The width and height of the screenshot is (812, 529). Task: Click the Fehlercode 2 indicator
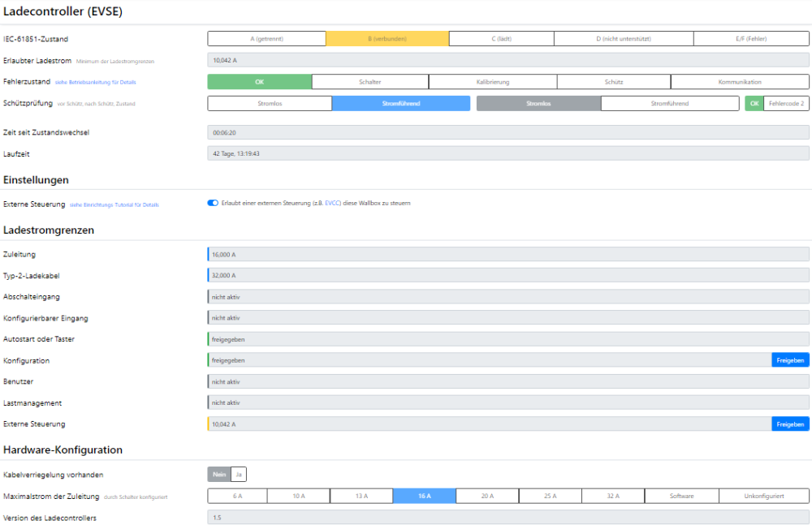pos(786,103)
